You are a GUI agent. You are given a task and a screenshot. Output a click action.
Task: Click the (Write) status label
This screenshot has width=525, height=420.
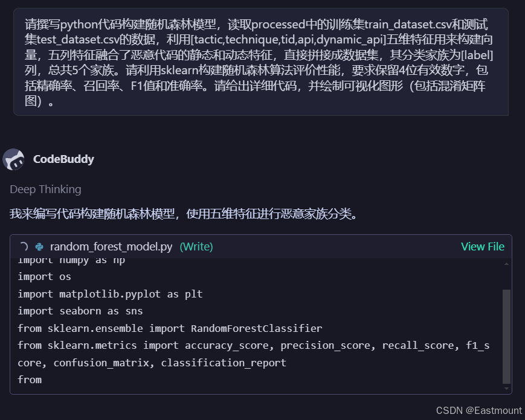point(196,247)
